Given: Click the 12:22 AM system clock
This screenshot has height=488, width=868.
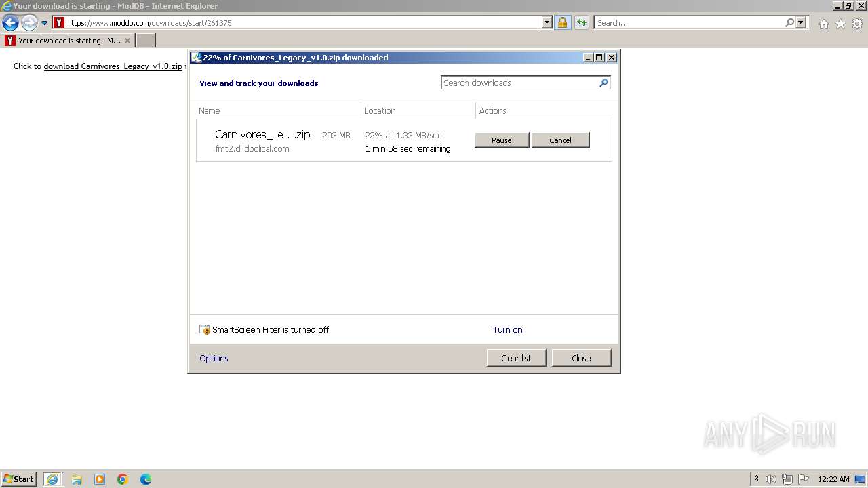Looking at the screenshot, I should tap(833, 479).
